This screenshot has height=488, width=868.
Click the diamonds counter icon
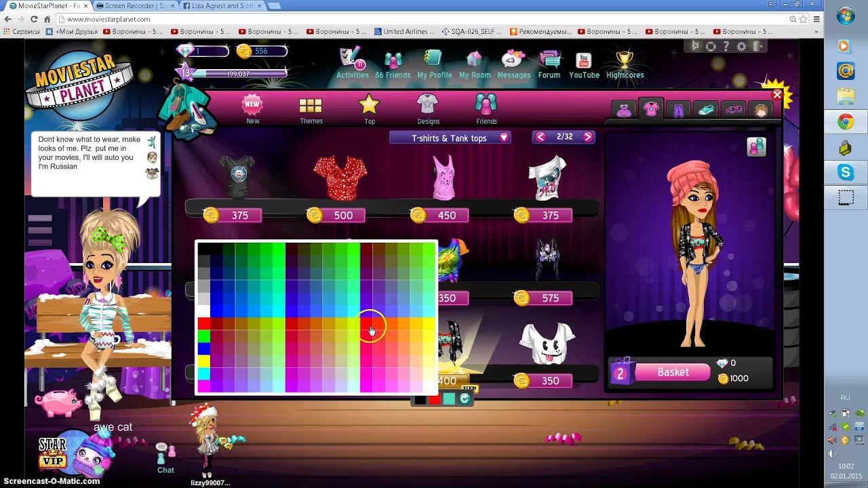pyautogui.click(x=185, y=51)
